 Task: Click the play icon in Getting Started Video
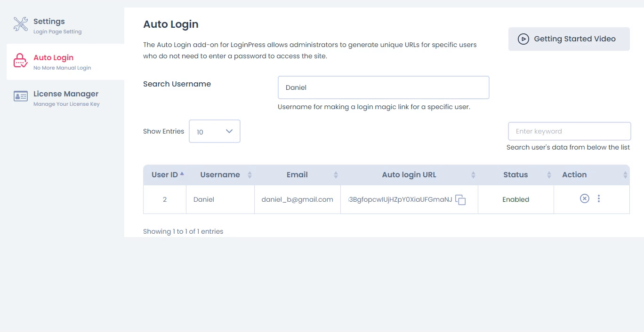click(x=523, y=39)
